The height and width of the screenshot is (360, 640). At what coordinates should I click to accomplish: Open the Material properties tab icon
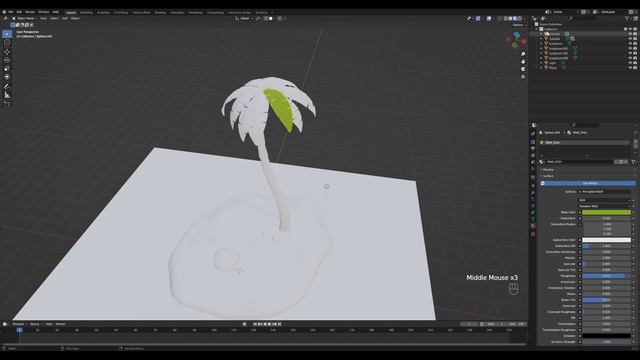point(533,226)
